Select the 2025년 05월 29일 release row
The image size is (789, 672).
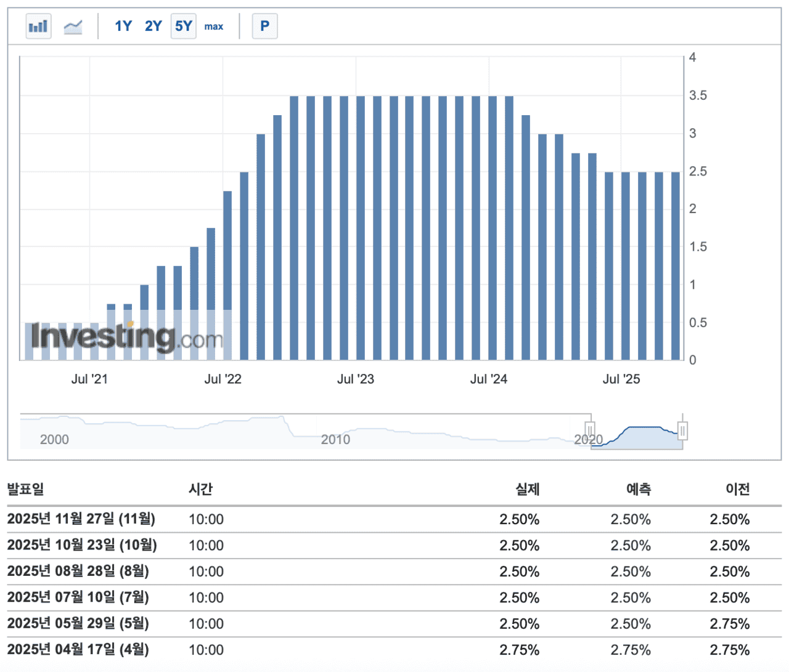tap(78, 623)
